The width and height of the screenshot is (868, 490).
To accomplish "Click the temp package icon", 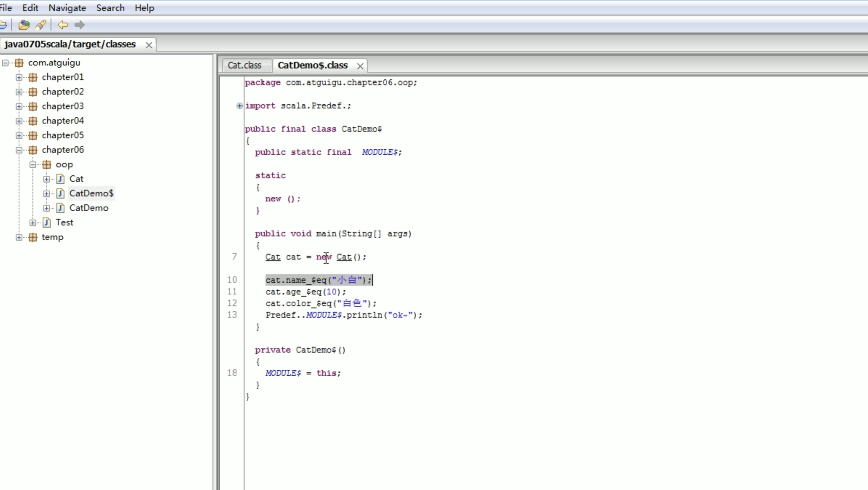I will (33, 237).
